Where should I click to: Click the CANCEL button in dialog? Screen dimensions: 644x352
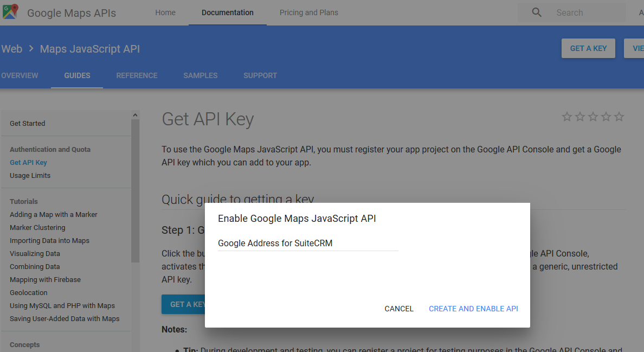pyautogui.click(x=399, y=309)
